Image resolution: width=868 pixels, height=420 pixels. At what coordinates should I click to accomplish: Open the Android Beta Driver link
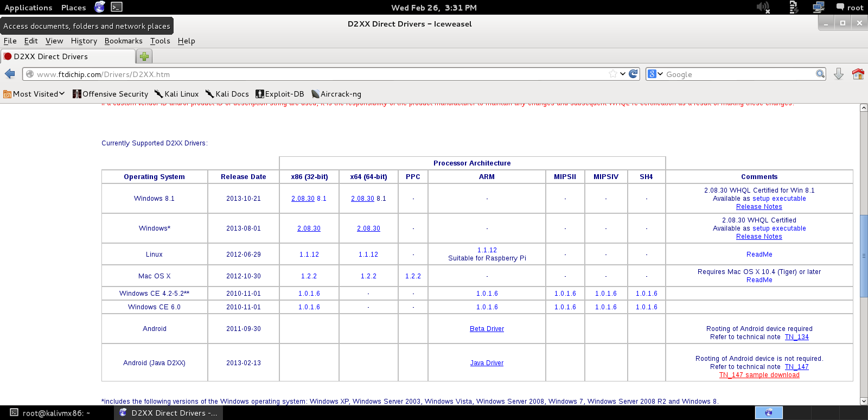487,329
